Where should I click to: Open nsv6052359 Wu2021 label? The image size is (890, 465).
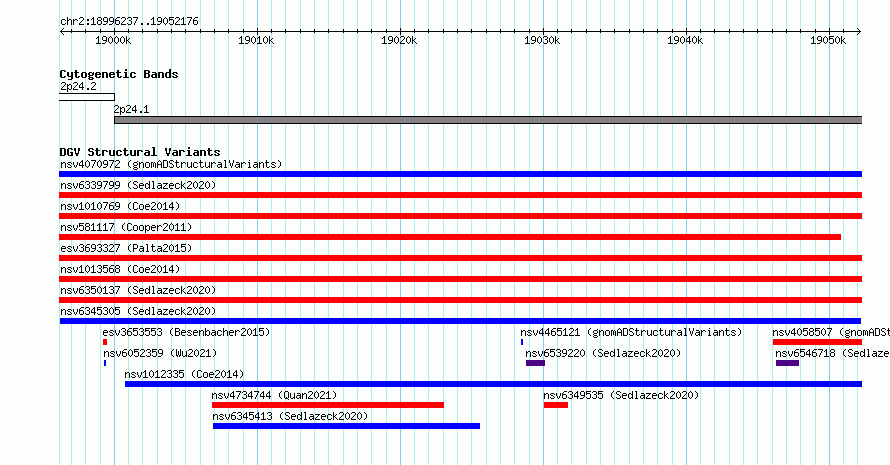160,353
